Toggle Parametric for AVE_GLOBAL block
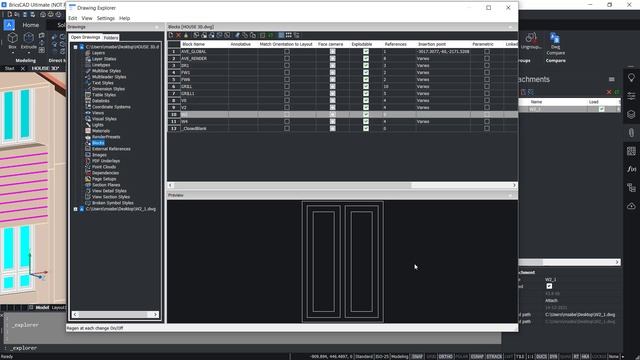Screen dimensions: 640x360 pyautogui.click(x=487, y=51)
